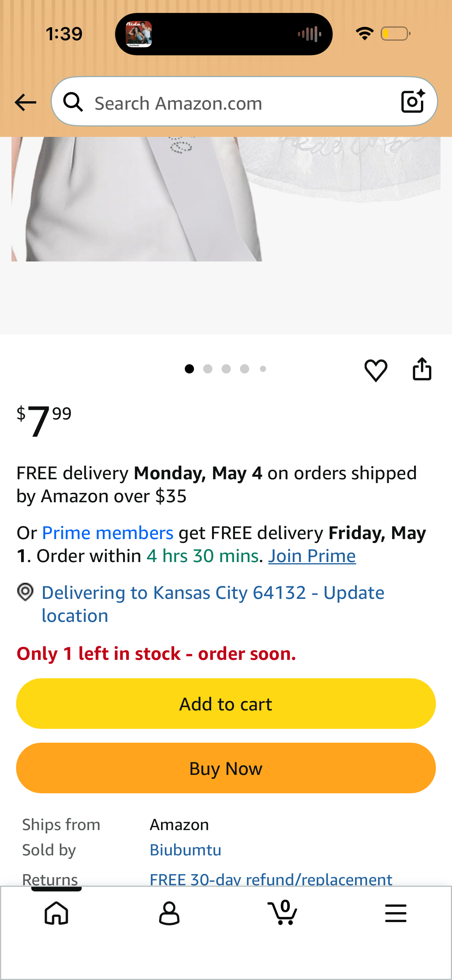Open hamburger menu icon

click(x=396, y=913)
